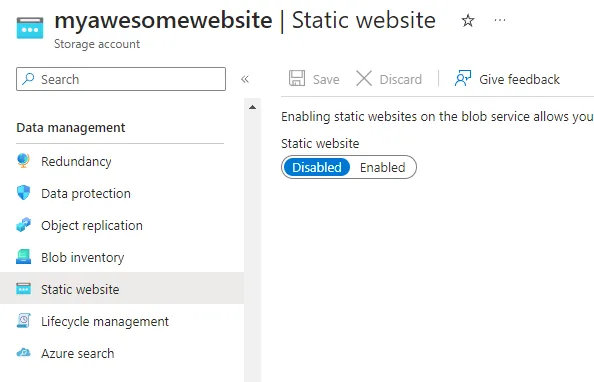The height and width of the screenshot is (382, 594).
Task: Click the Give feedback link text
Action: coord(519,79)
